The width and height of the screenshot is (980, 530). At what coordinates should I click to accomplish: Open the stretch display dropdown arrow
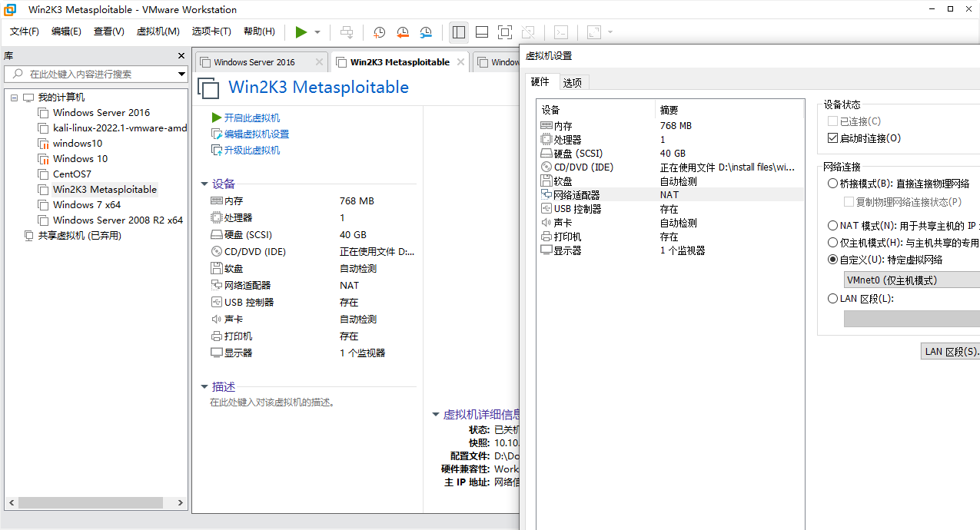(x=610, y=32)
